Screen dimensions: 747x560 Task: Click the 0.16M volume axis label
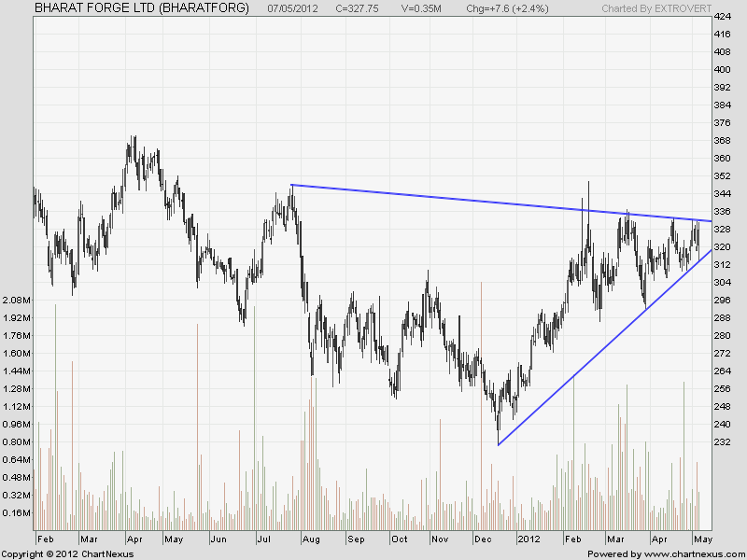pyautogui.click(x=16, y=513)
